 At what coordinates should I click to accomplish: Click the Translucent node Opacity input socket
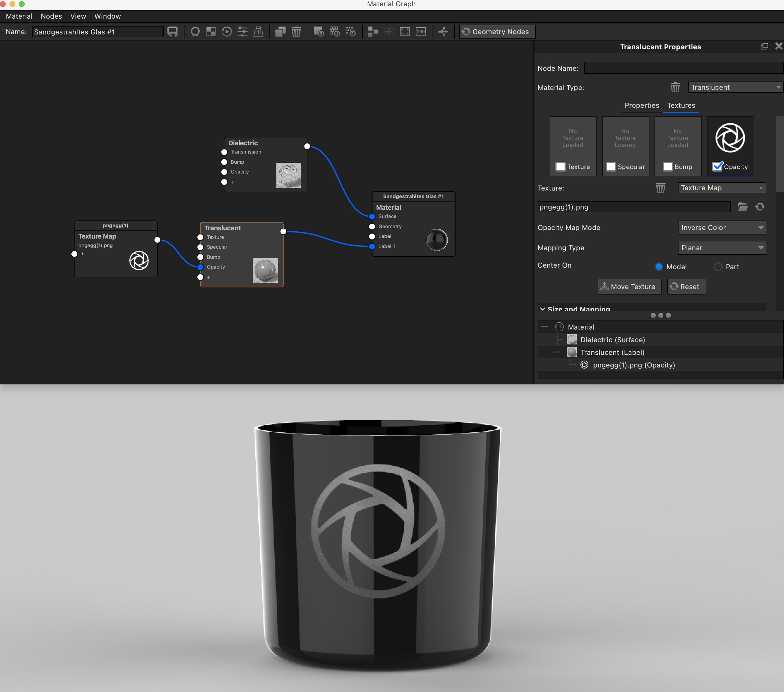point(200,267)
